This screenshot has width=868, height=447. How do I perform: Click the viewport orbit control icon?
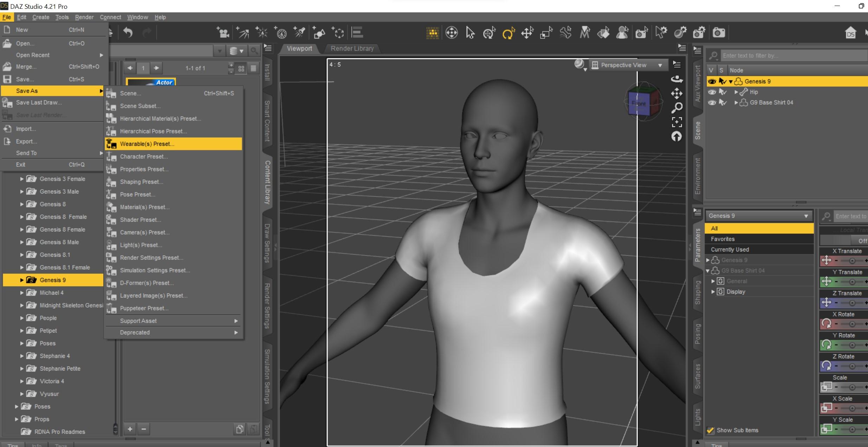click(x=677, y=79)
